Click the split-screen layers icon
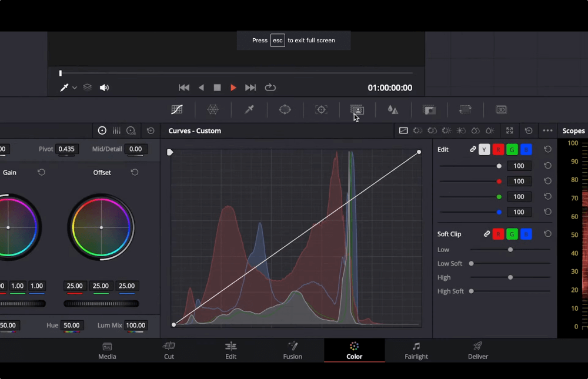 tap(88, 88)
